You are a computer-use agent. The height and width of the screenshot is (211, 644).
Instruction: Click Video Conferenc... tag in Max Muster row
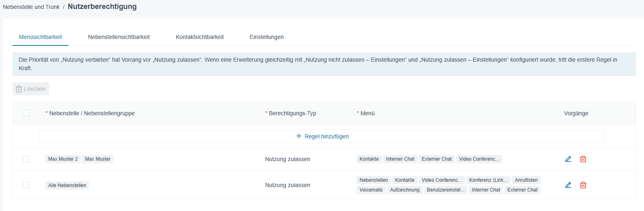point(479,159)
